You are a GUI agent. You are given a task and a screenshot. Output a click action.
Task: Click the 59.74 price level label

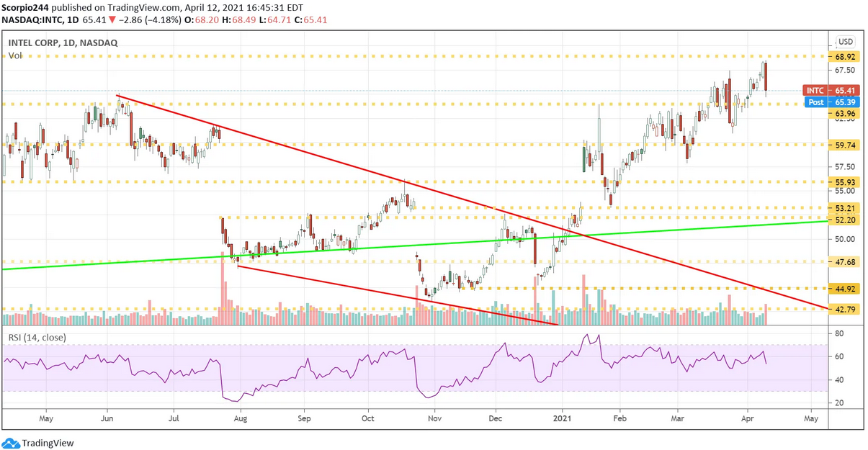844,145
